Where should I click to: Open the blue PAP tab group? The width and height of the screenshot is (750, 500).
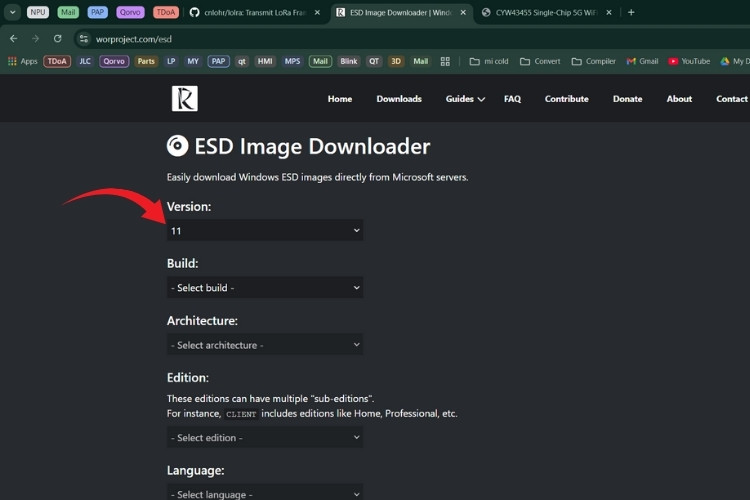[98, 12]
